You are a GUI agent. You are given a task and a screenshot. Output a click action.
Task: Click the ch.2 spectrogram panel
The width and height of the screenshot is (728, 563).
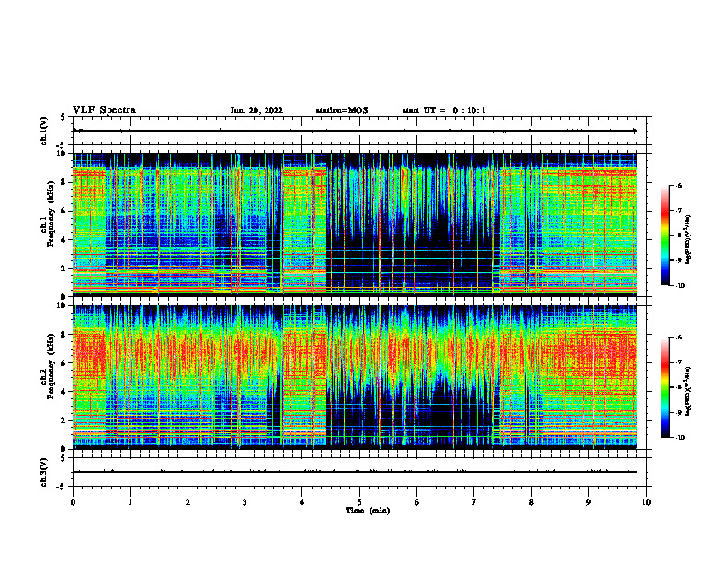[x=355, y=377]
